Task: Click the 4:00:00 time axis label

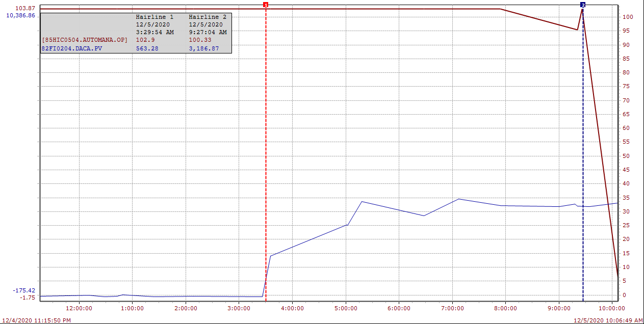Action: point(292,308)
